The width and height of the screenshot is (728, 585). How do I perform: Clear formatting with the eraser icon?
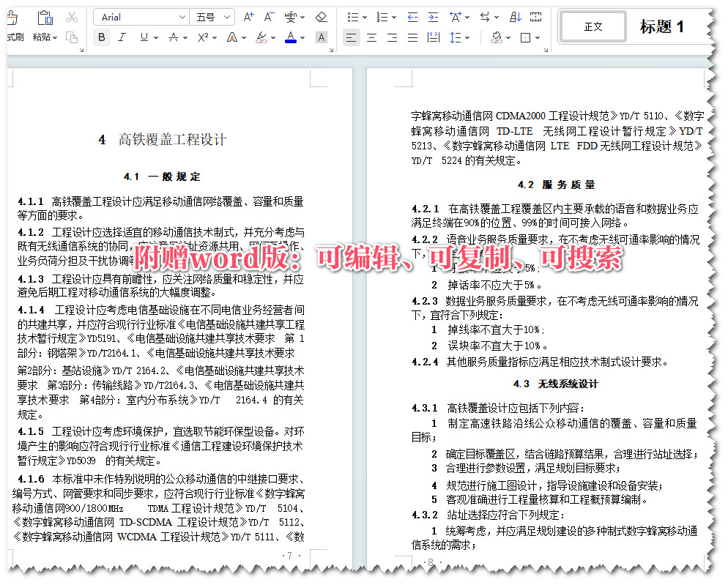point(320,16)
